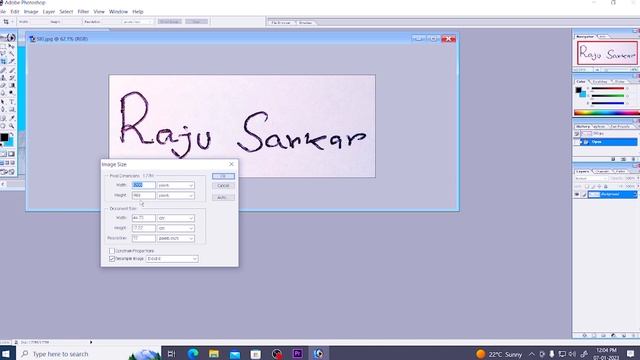Open resolution pixels/inch dropdown
Image resolution: width=640 pixels, height=360 pixels.
coord(176,238)
